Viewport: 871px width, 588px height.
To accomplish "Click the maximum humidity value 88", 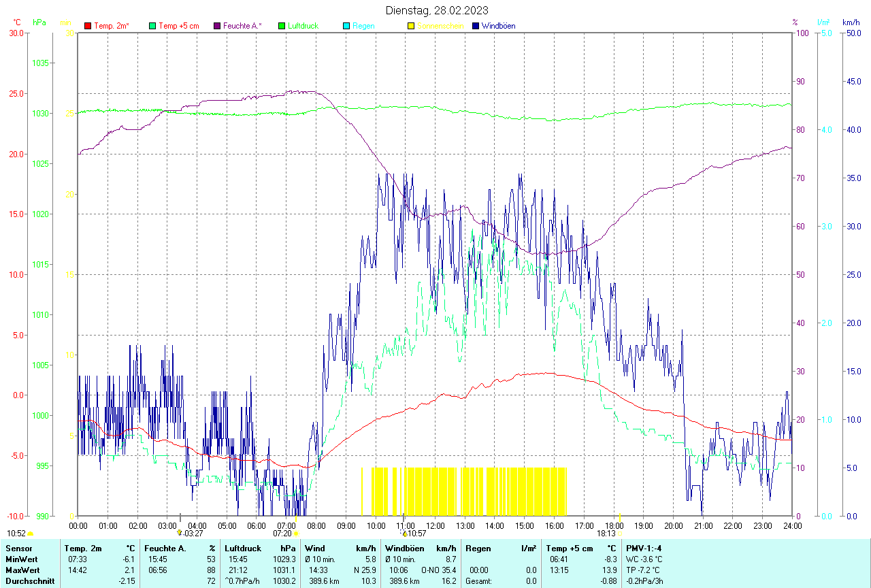I will coord(211,570).
